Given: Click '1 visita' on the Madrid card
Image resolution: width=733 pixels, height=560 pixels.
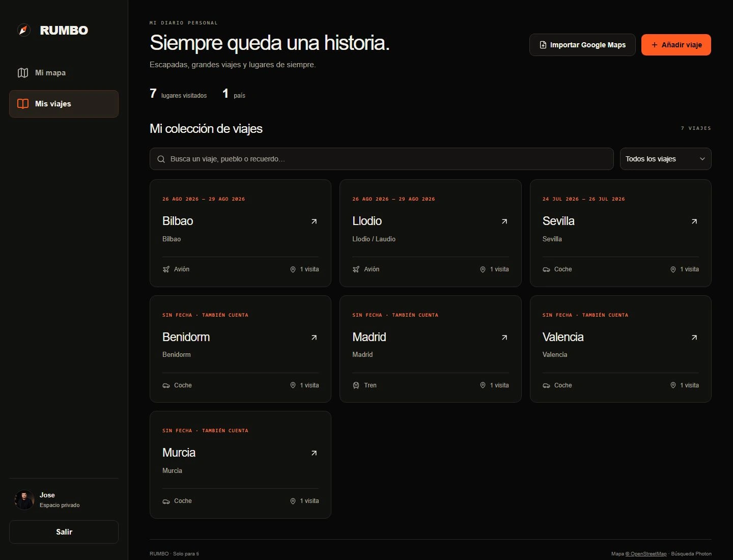Looking at the screenshot, I should tap(494, 385).
